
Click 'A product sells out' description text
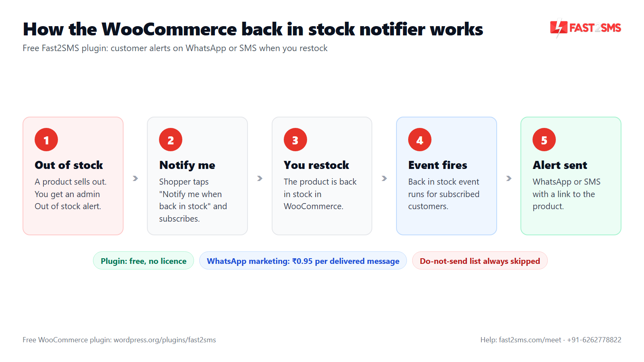tap(70, 194)
